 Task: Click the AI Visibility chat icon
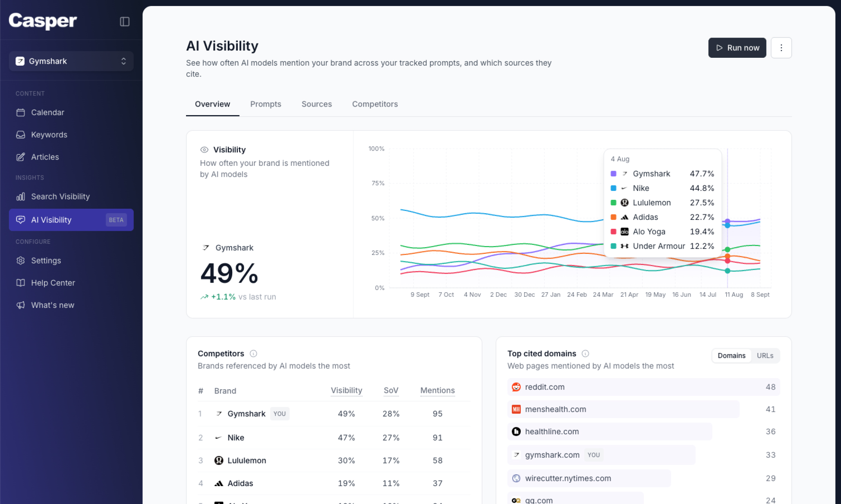21,220
